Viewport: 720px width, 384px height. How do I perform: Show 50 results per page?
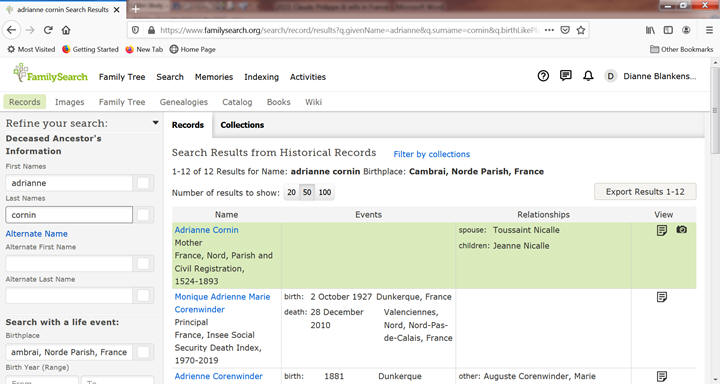tap(307, 192)
